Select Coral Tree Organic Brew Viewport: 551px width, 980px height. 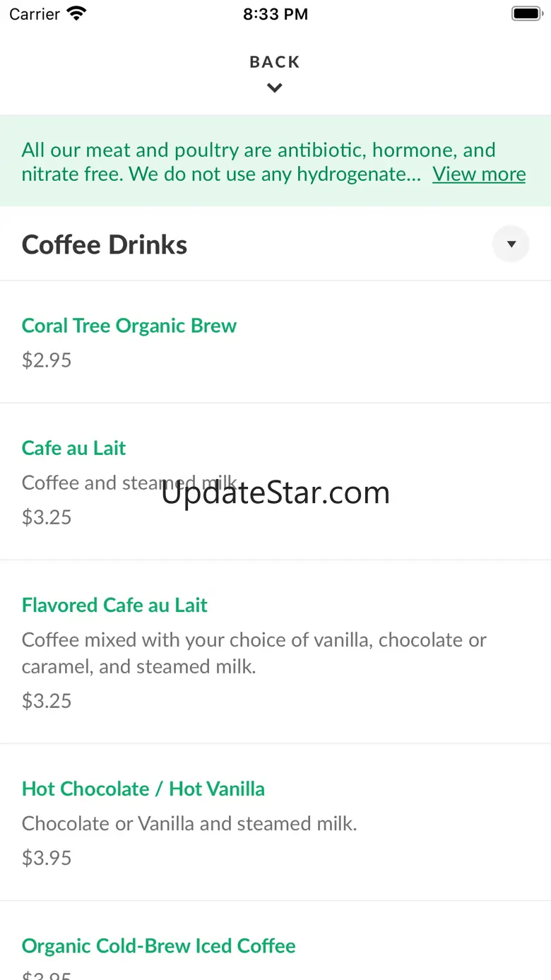pos(129,326)
